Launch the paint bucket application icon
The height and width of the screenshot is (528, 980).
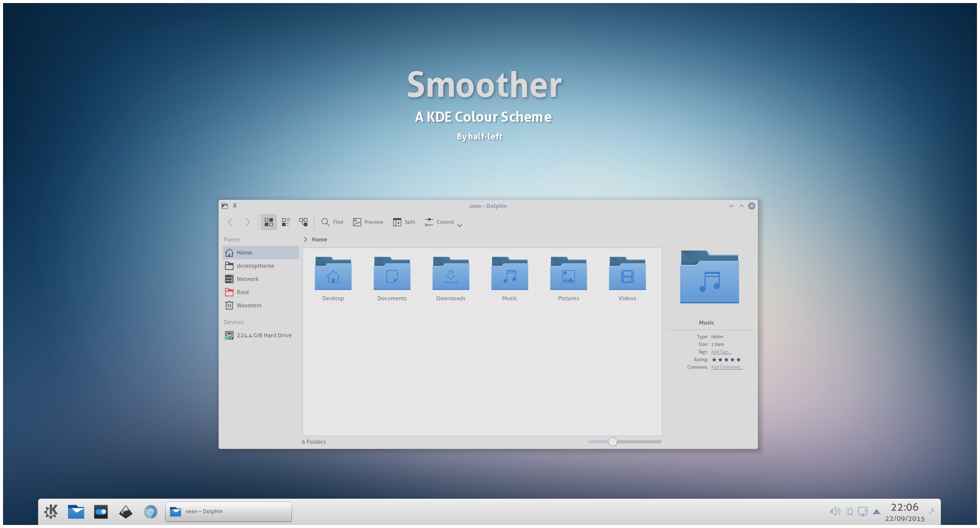point(126,512)
